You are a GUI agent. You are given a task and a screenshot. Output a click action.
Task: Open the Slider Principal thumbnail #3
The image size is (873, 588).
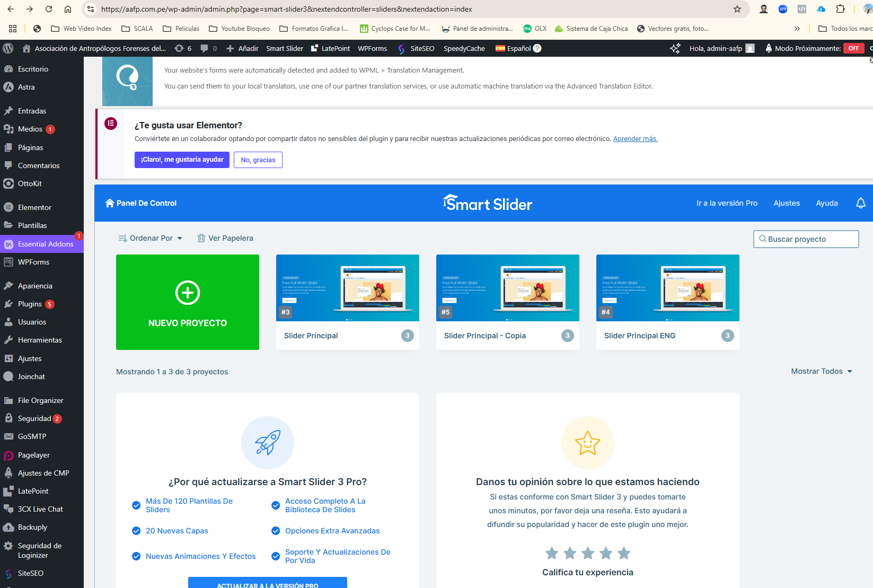[x=348, y=288]
